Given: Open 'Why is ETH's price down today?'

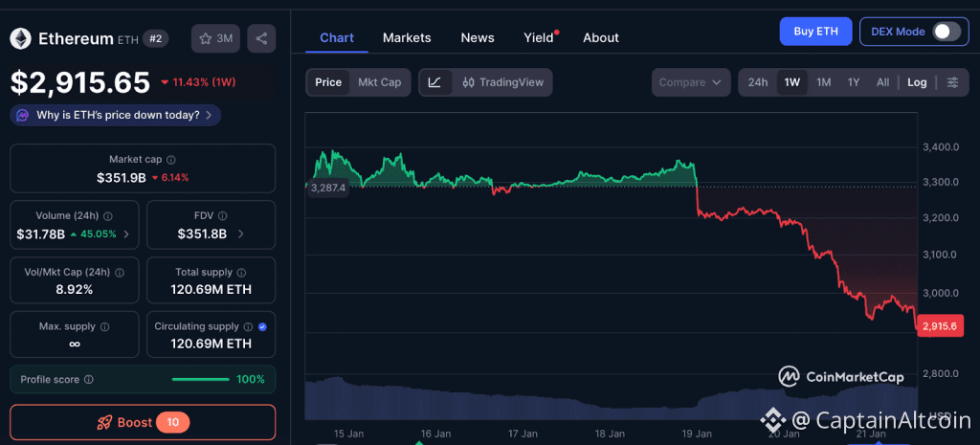Looking at the screenshot, I should (116, 115).
